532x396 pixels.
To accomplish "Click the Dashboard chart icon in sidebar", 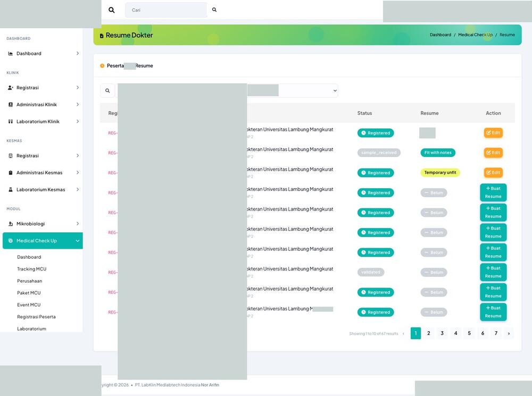I will pos(11,54).
